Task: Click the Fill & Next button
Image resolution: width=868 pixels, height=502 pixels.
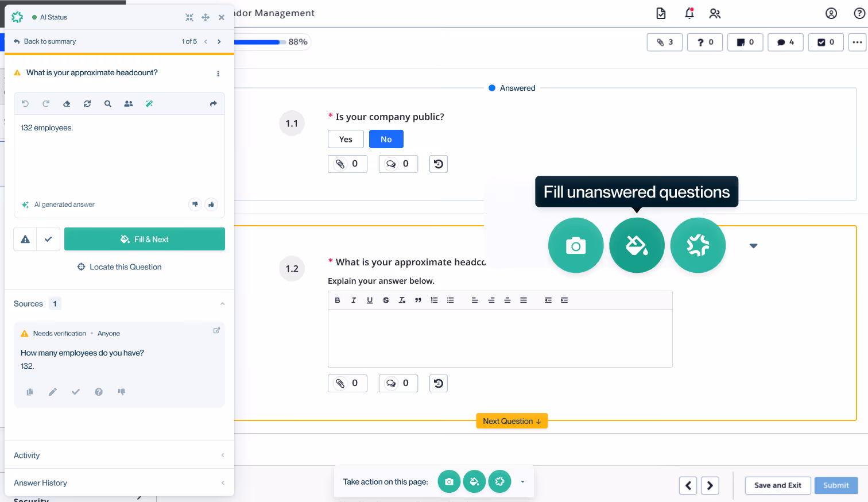Action: click(x=145, y=240)
